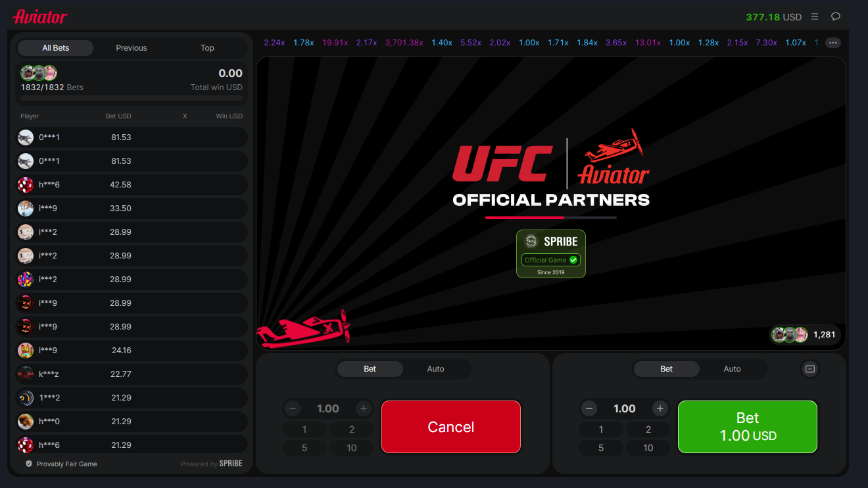
Task: Select Bet mode in right panel
Action: coord(667,369)
